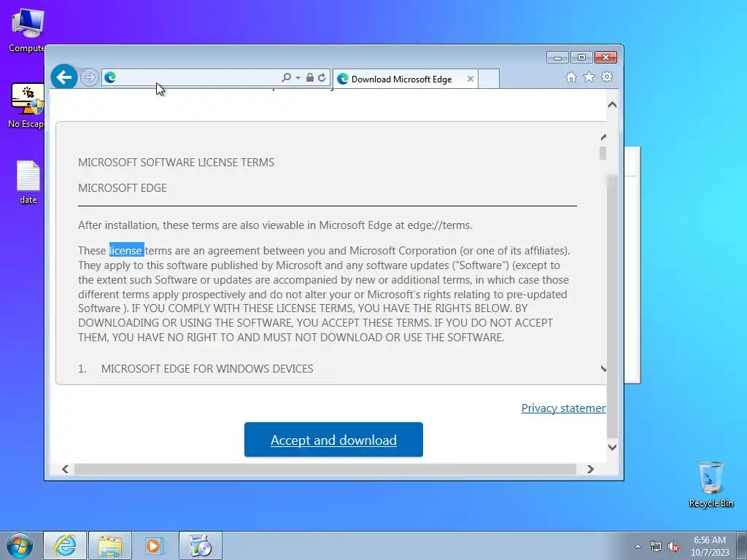Viewport: 747px width, 560px height.
Task: Click MICROSOFT EDGE FOR WINDOWS DEVICES line
Action: coord(207,368)
